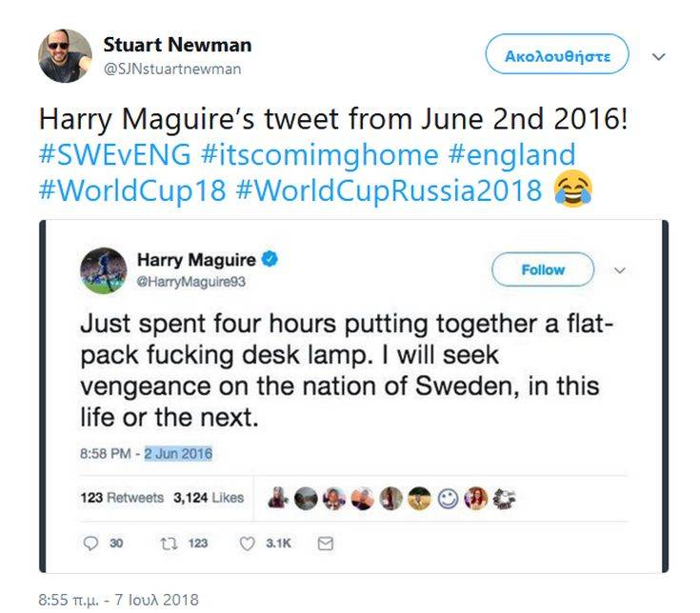Open Harry Maguire's profile picture
Screen dimensions: 700x613
[x=103, y=270]
